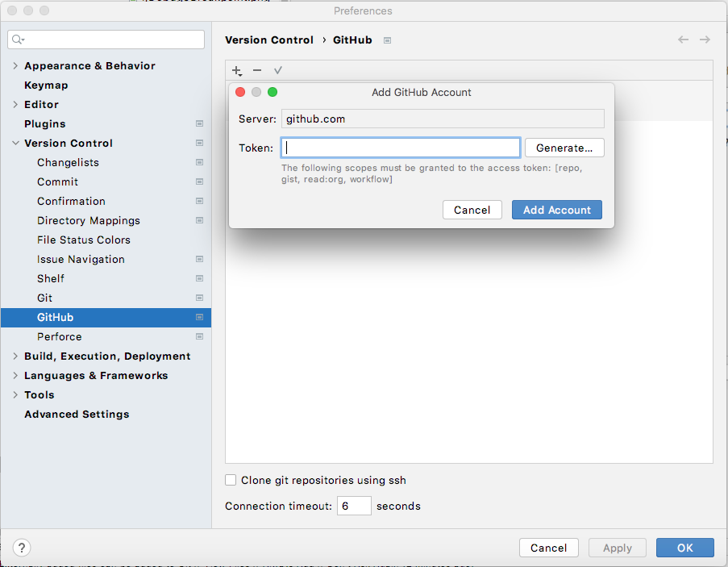Enable Clone git repositories using ssh
Screen dimensions: 728x567
tap(231, 480)
